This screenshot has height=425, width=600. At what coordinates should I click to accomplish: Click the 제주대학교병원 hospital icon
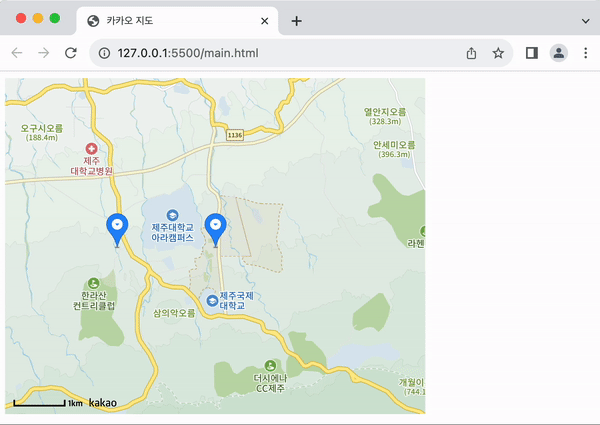(91, 148)
